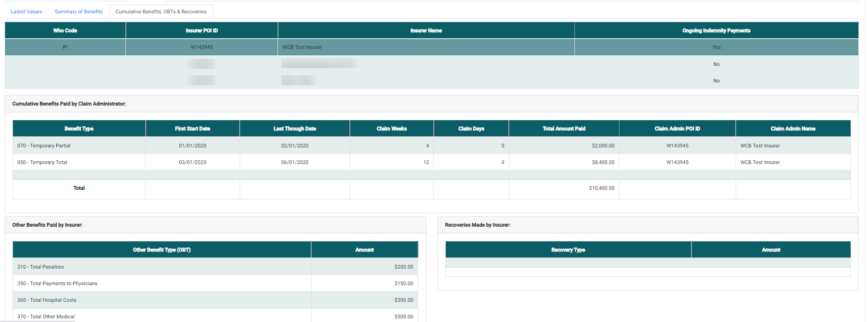Select the 050 - Temporary Total benefit row

point(42,162)
